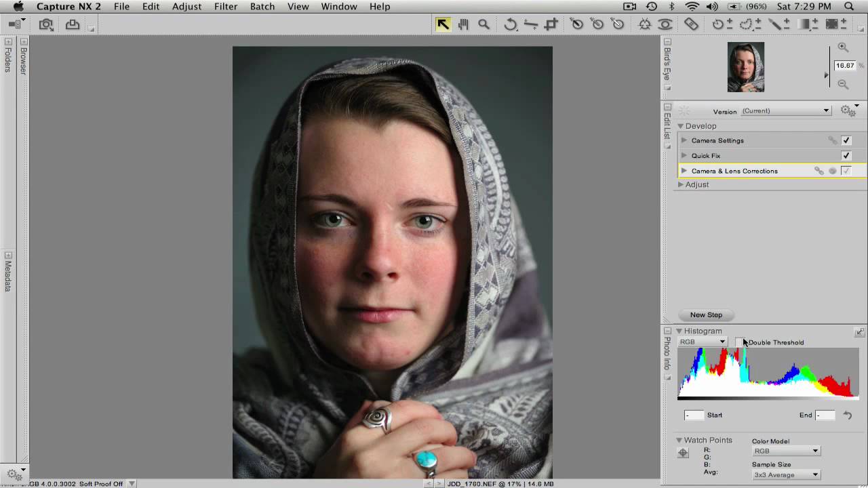Select the Straighten tool

click(x=531, y=24)
